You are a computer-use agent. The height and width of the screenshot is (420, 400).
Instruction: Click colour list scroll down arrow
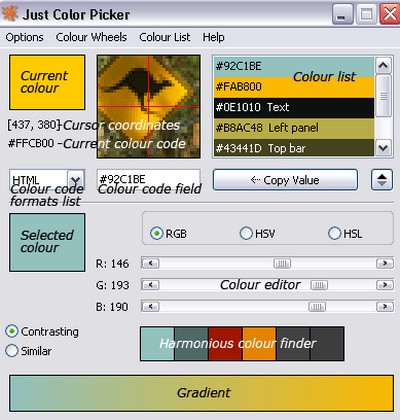pos(383,148)
